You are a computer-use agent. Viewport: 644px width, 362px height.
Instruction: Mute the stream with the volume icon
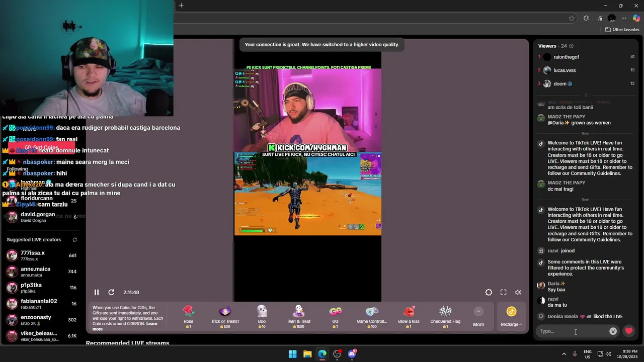518,292
